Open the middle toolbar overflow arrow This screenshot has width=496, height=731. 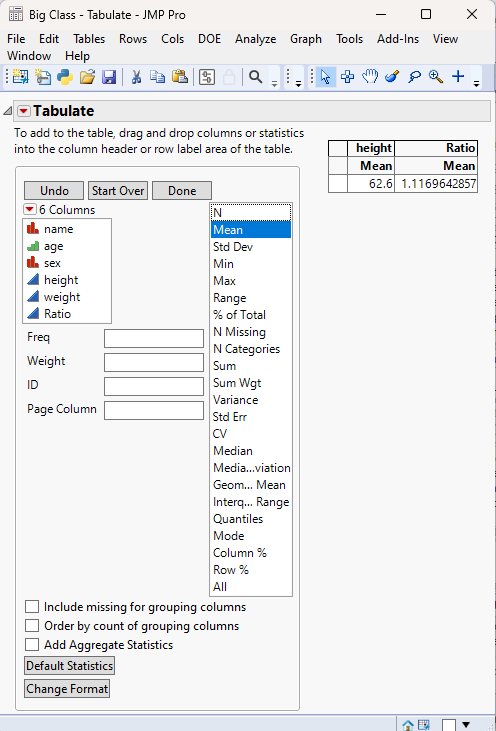298,83
